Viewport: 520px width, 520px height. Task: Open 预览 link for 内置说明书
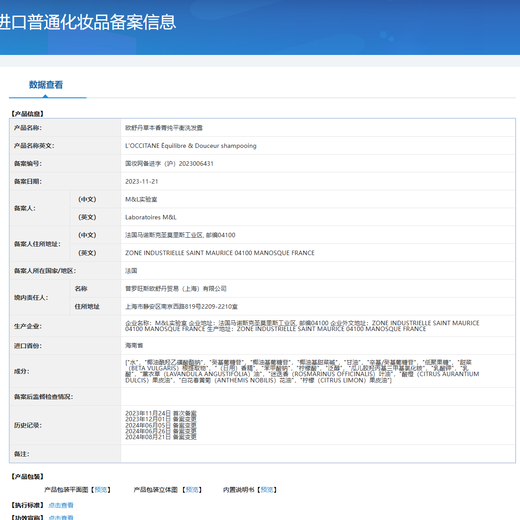click(267, 490)
